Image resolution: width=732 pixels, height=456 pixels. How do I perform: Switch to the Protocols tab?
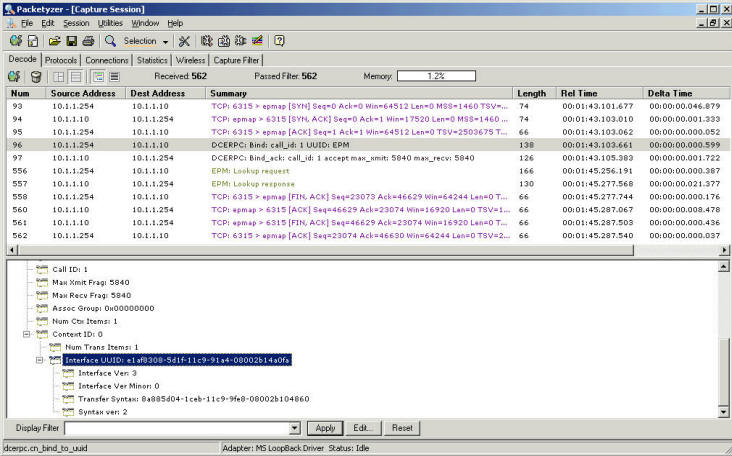point(61,60)
